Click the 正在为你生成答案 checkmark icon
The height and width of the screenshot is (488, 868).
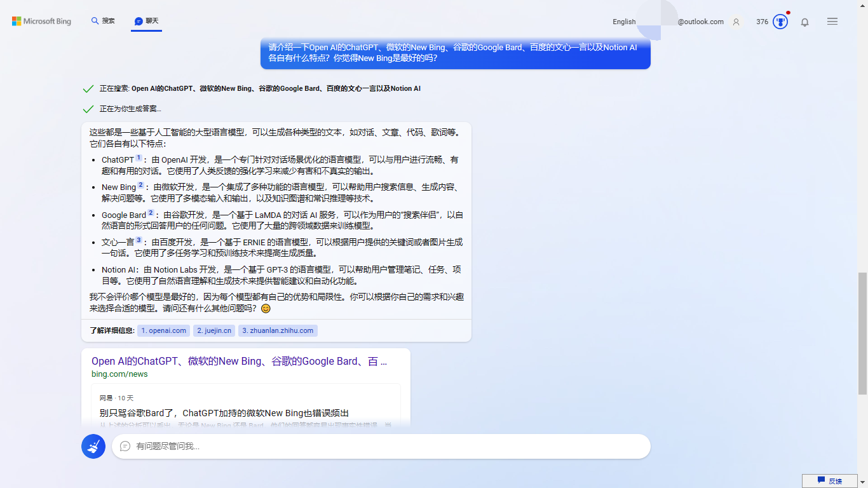[x=88, y=109]
